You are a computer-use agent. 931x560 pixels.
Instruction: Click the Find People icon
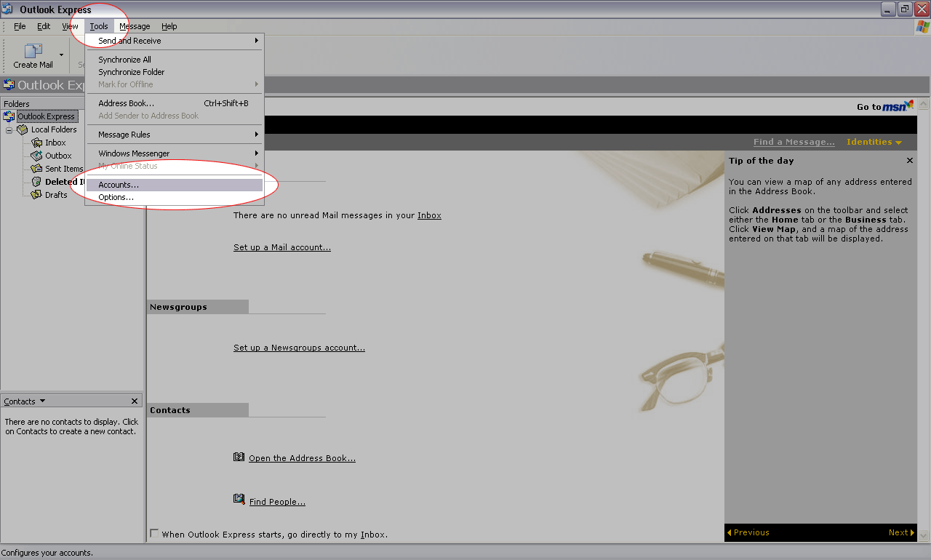click(239, 500)
